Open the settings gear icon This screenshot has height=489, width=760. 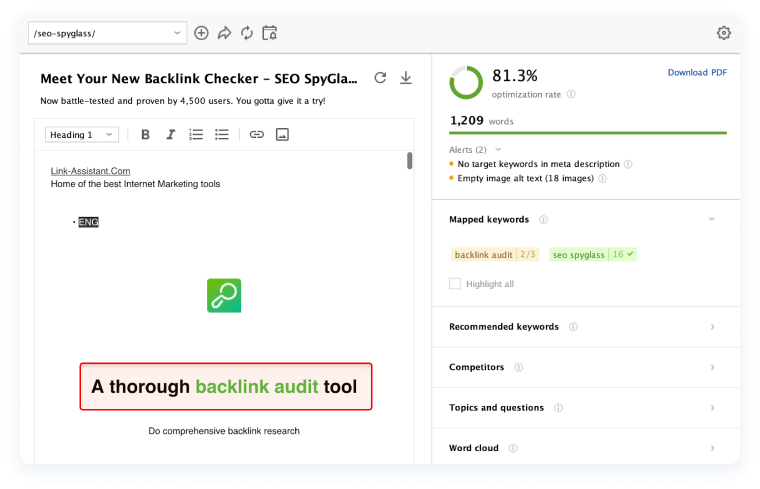724,33
